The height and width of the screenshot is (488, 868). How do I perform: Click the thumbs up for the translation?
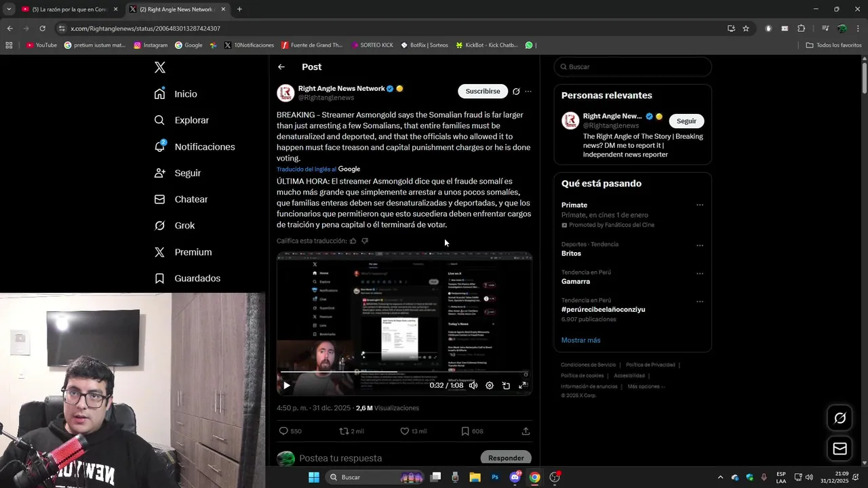pos(353,241)
